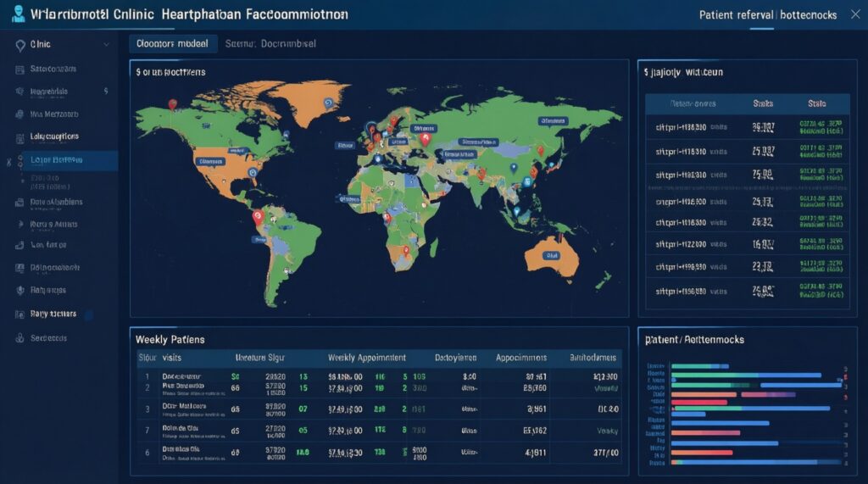Click the 'Weekly Appointment' column header
868x484 pixels.
366,358
